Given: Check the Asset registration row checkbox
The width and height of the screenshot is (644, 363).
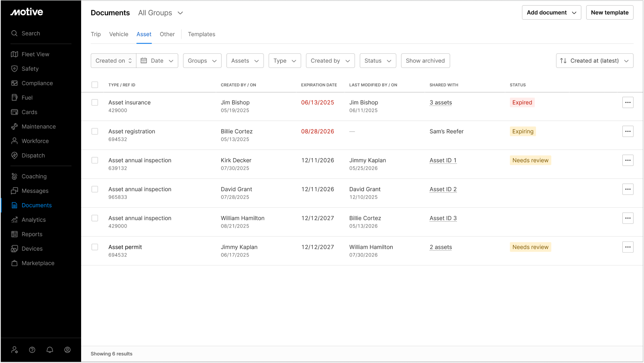Looking at the screenshot, I should (95, 131).
